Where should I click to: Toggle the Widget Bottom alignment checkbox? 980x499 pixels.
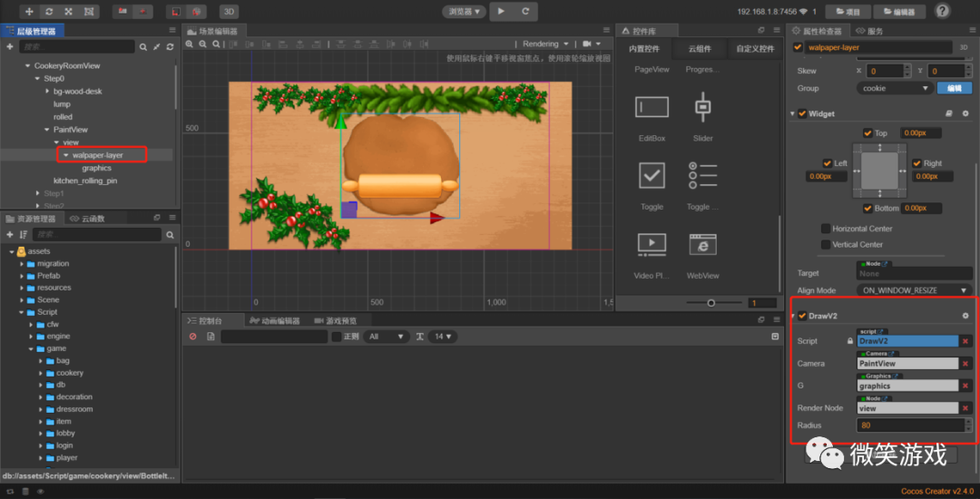coord(867,208)
